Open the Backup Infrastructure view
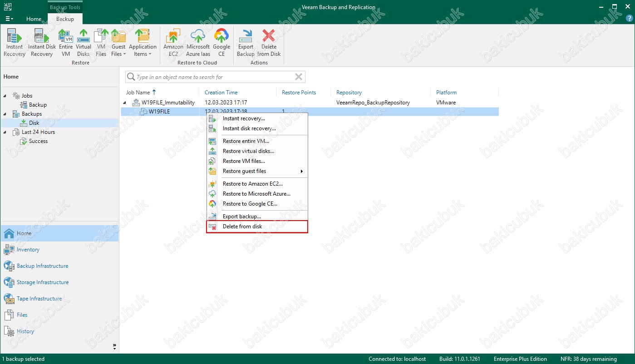 click(x=42, y=266)
